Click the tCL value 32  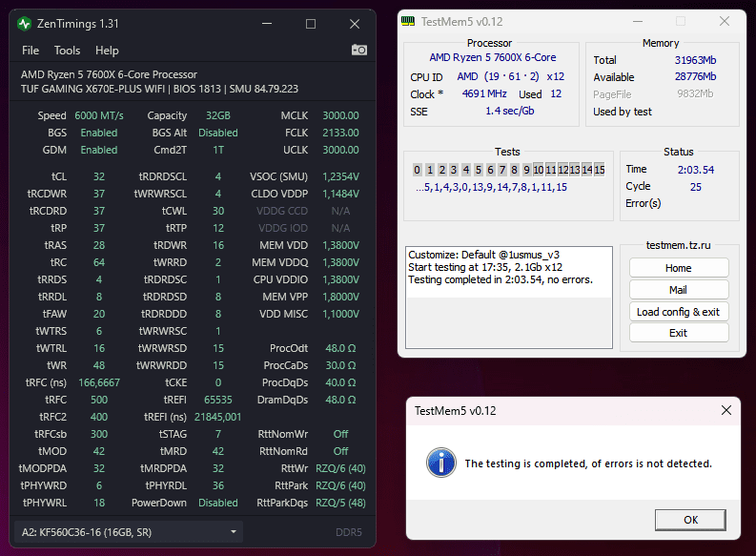tap(99, 176)
